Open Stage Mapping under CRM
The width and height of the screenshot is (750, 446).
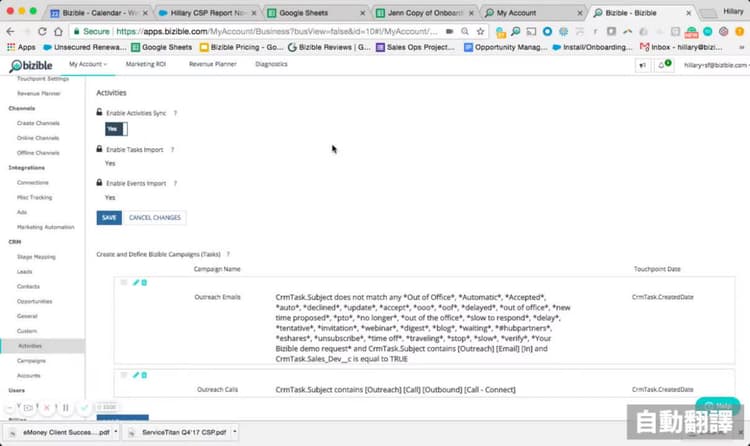click(x=36, y=257)
